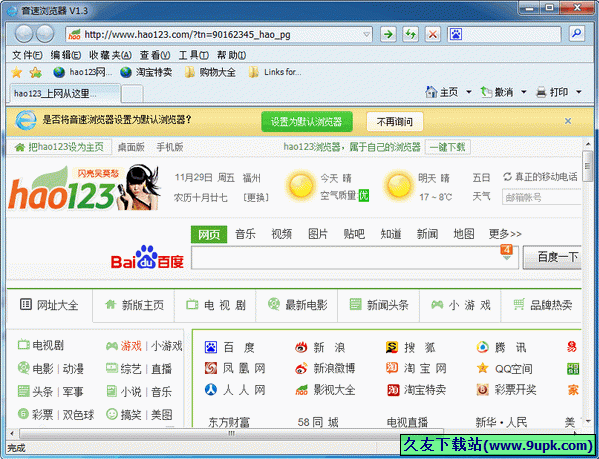
Task: Click the [更换] city link
Action: pyautogui.click(x=256, y=197)
